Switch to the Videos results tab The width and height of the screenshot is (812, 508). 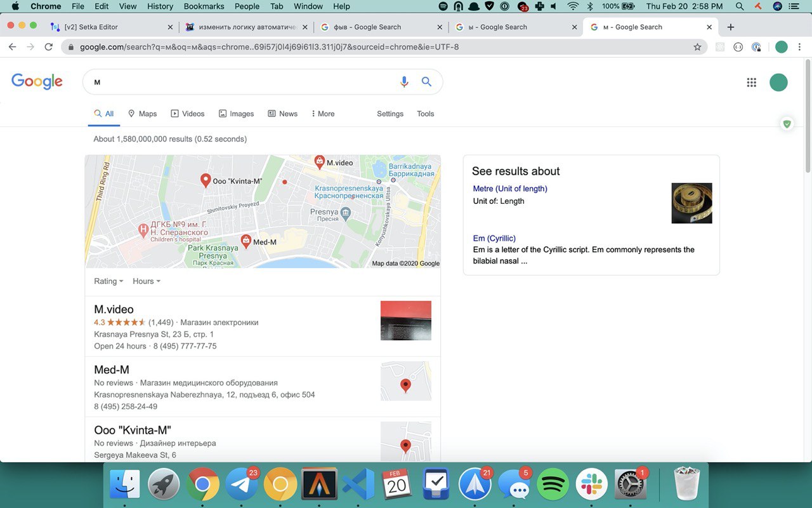click(x=187, y=114)
